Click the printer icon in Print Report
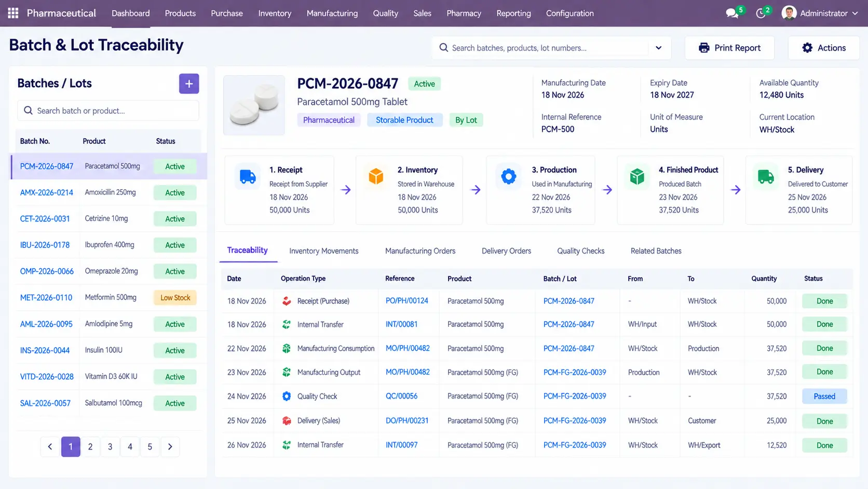The image size is (868, 489). (x=704, y=48)
